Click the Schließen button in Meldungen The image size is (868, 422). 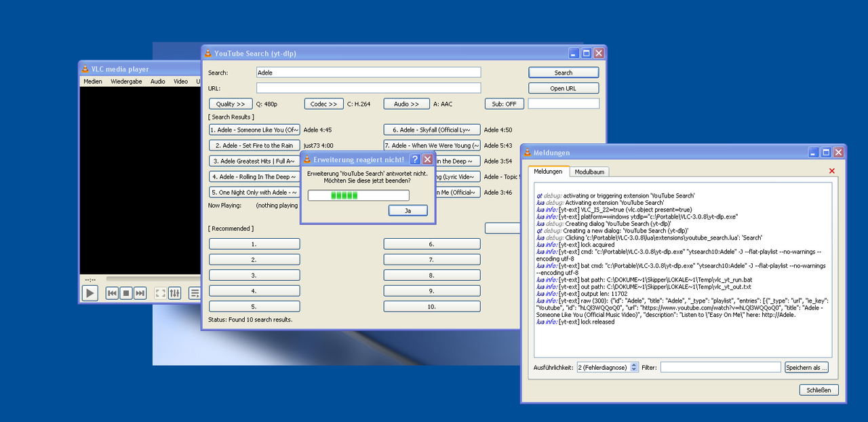click(819, 389)
